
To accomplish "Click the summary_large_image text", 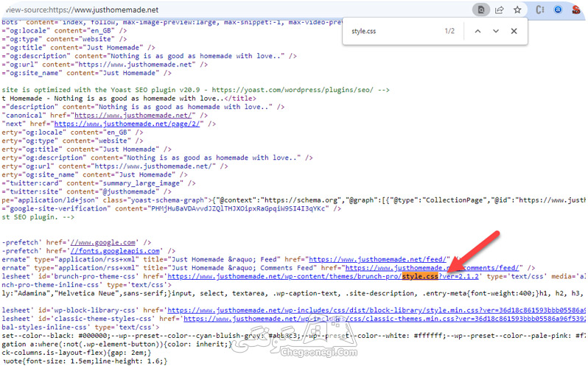I will tap(143, 183).
